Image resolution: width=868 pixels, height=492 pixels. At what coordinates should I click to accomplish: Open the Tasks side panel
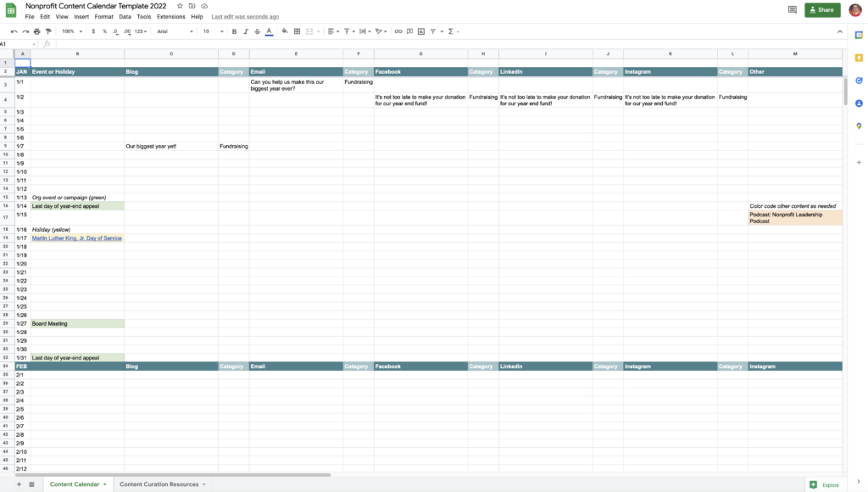[859, 81]
